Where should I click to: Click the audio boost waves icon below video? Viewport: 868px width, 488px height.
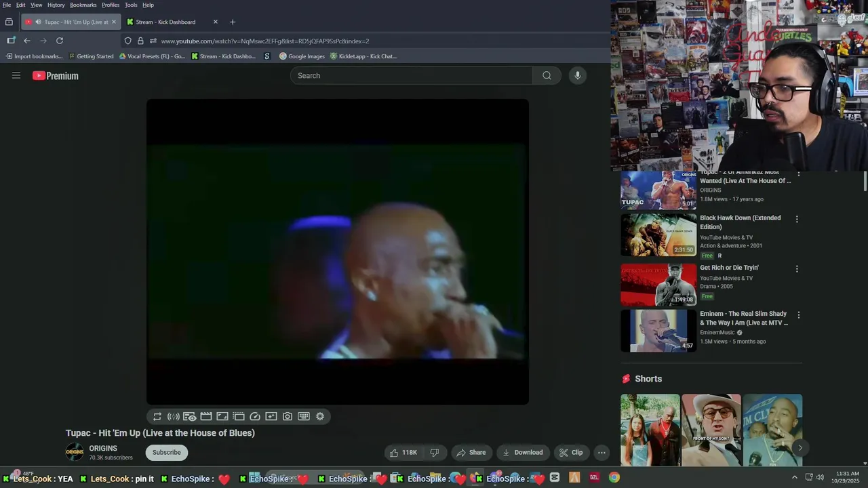pos(174,417)
